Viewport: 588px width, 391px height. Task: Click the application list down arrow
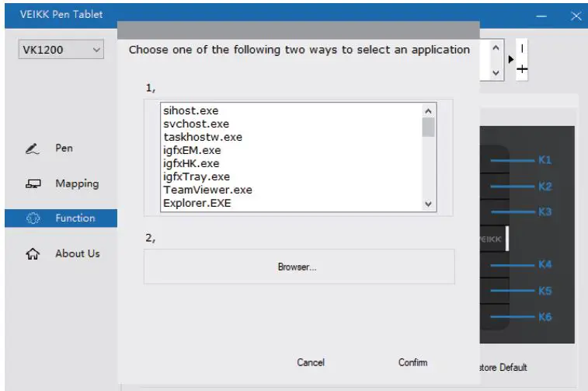[496, 73]
